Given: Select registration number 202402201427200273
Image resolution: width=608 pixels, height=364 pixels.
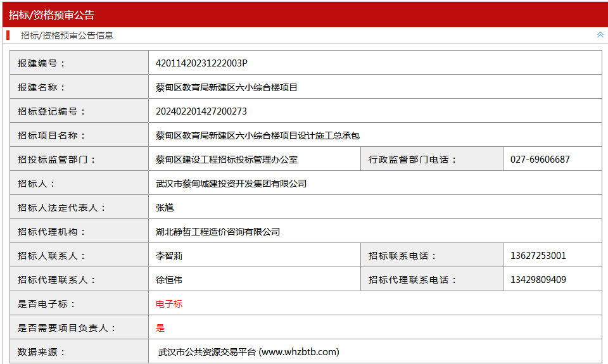Looking at the screenshot, I should 201,111.
